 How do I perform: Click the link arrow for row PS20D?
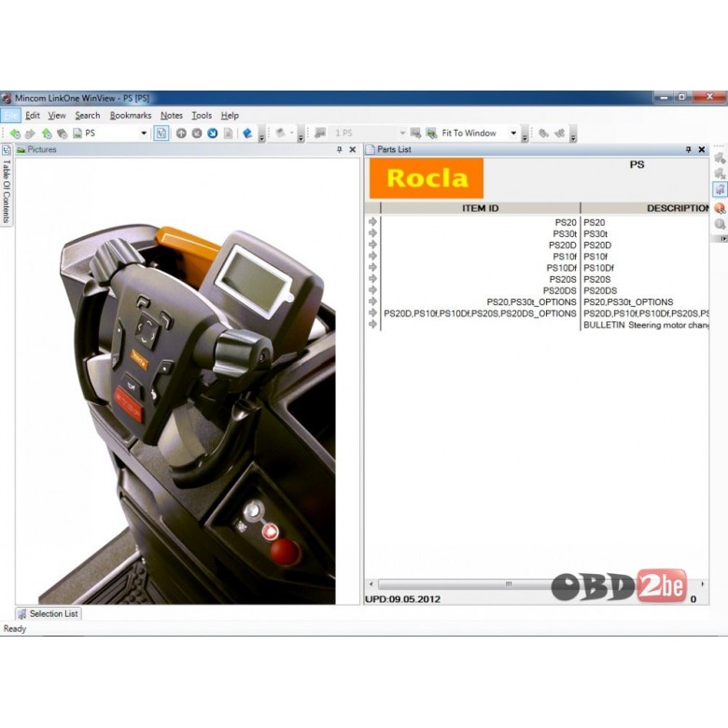point(372,245)
